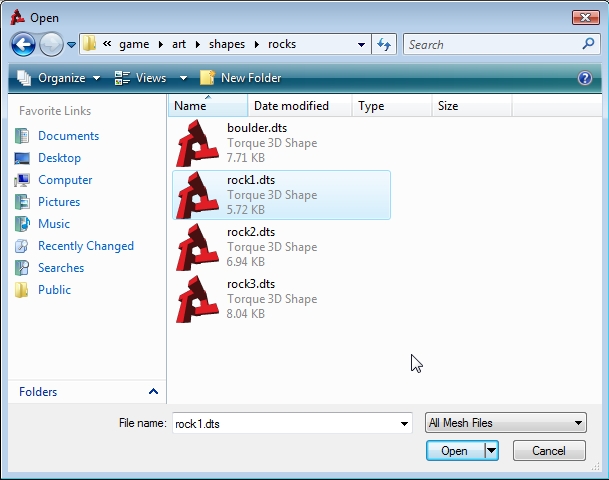Sort files by Date modified column
The image size is (609, 480).
[x=290, y=106]
